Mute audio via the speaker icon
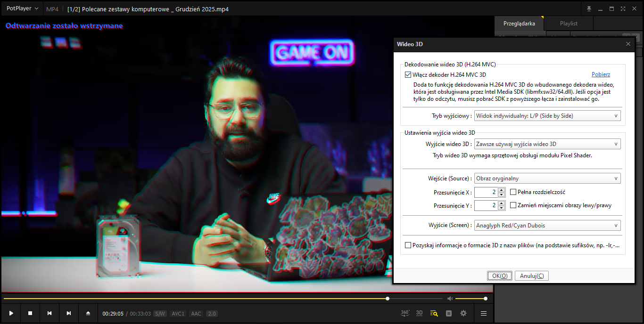This screenshot has height=324, width=644. [450, 299]
